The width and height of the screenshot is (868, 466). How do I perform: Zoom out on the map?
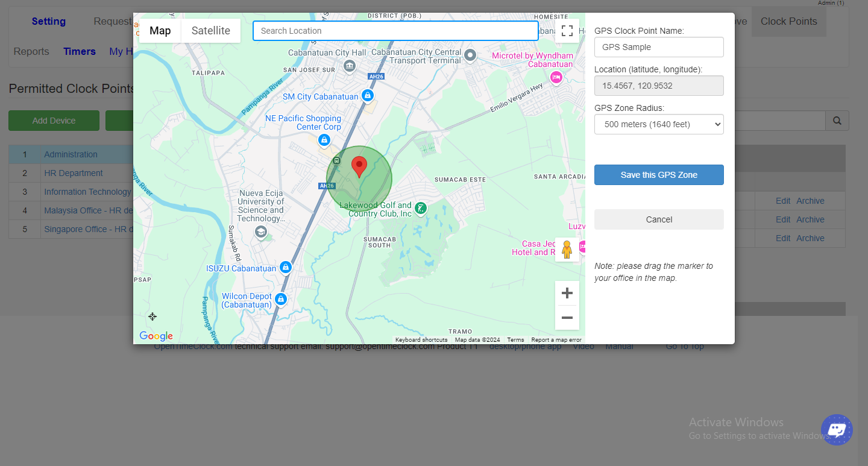point(567,318)
